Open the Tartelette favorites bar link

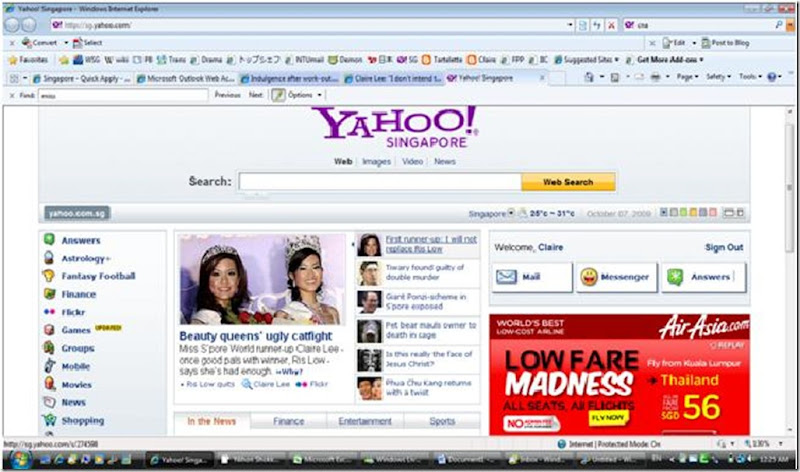tap(443, 60)
